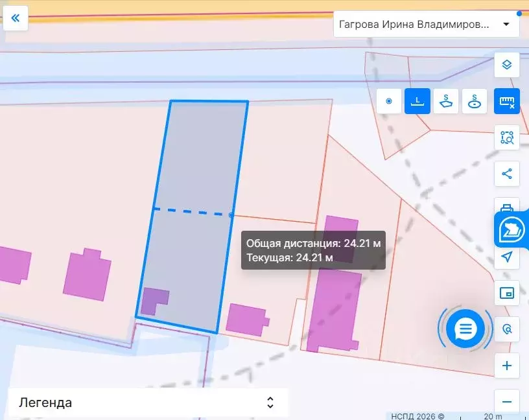Zoom in on the map
Screen dimensions: 529x420
click(507, 366)
